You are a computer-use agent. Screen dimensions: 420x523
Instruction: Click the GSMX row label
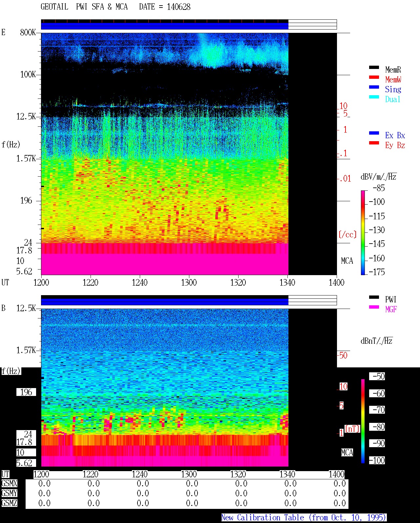tap(9, 483)
